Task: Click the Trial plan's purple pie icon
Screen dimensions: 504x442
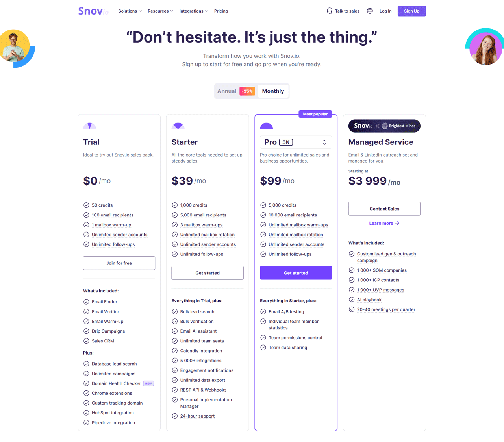Action: point(90,126)
